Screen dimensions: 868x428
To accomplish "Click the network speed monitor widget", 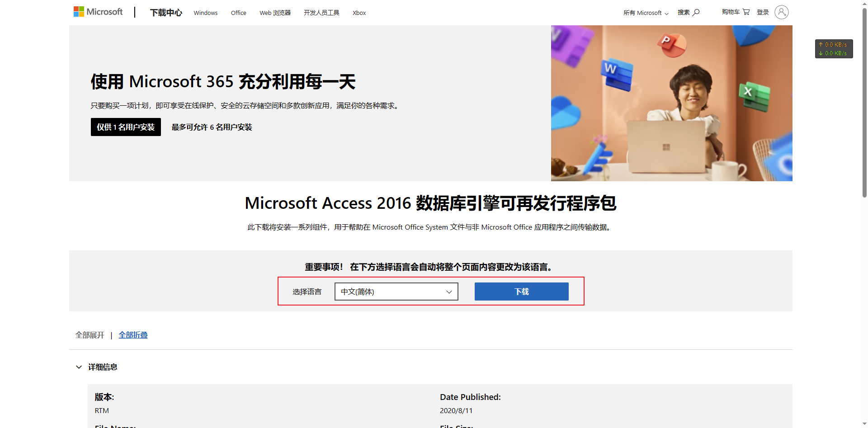I will 834,49.
